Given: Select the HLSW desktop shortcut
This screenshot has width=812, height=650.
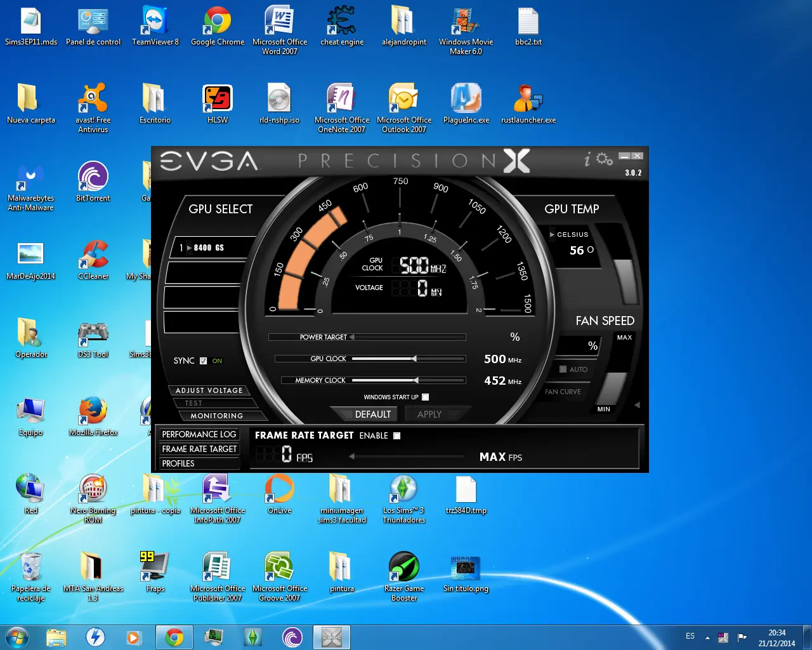Looking at the screenshot, I should click(x=218, y=104).
